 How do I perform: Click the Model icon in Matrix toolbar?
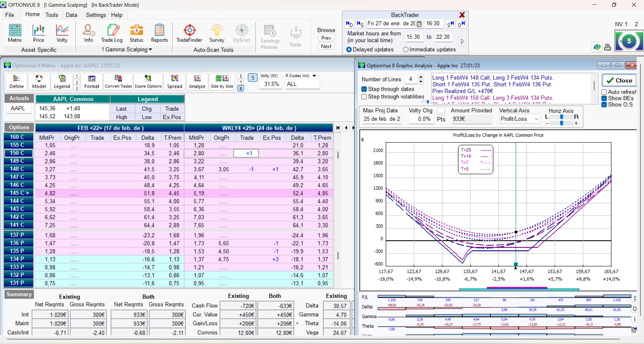pos(39,82)
